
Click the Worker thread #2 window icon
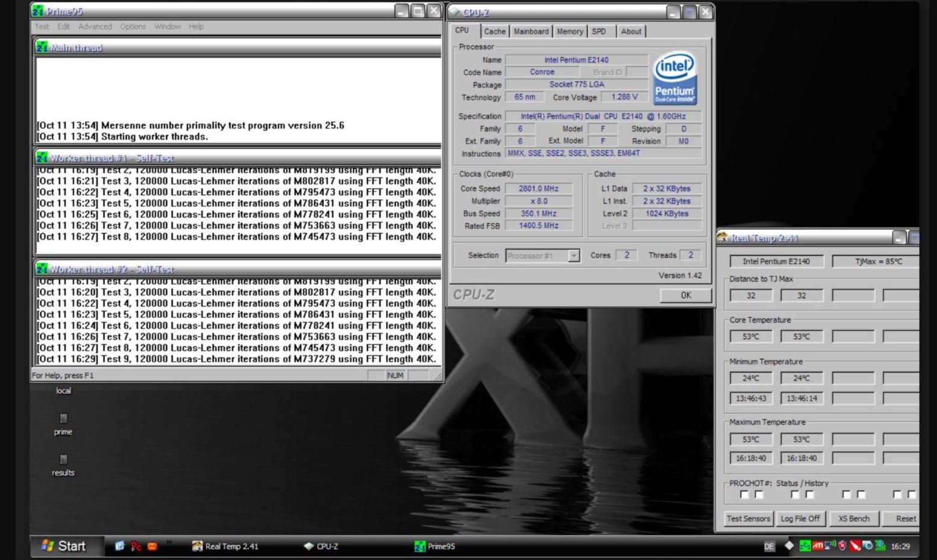[42, 269]
